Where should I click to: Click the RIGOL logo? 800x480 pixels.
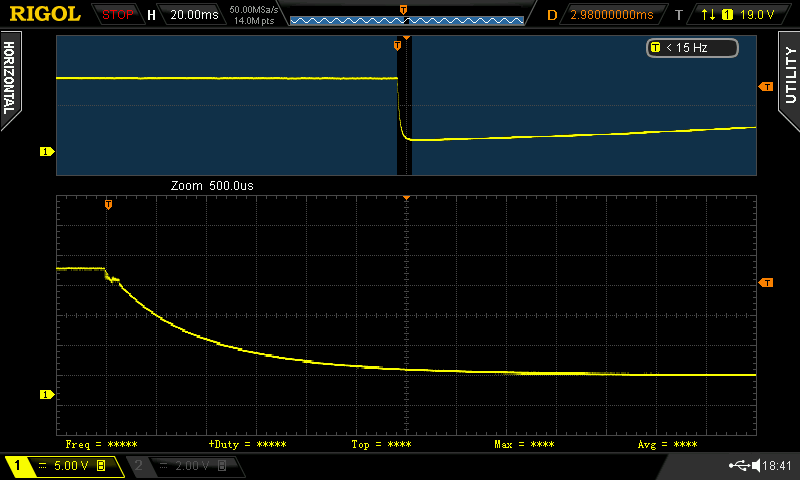(x=45, y=14)
